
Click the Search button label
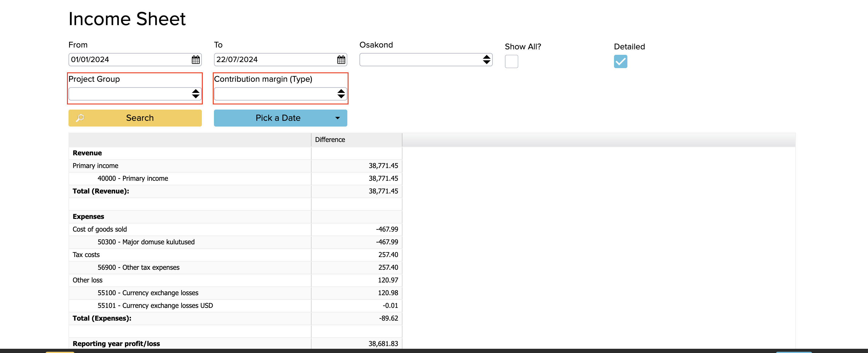[x=140, y=118]
